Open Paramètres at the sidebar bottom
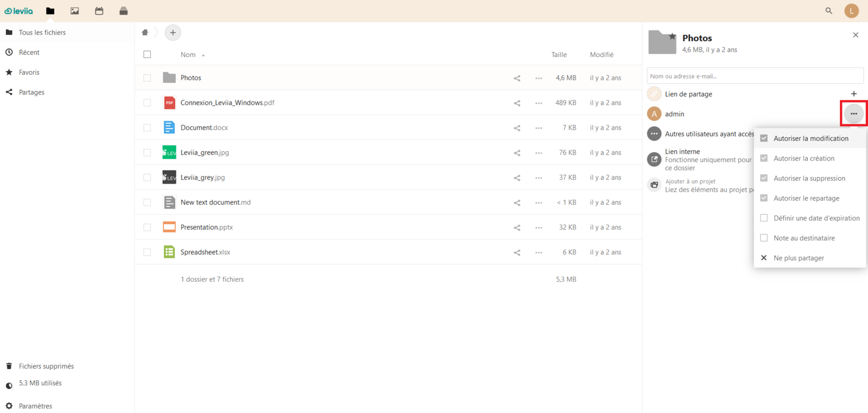The height and width of the screenshot is (413, 868). pos(35,406)
